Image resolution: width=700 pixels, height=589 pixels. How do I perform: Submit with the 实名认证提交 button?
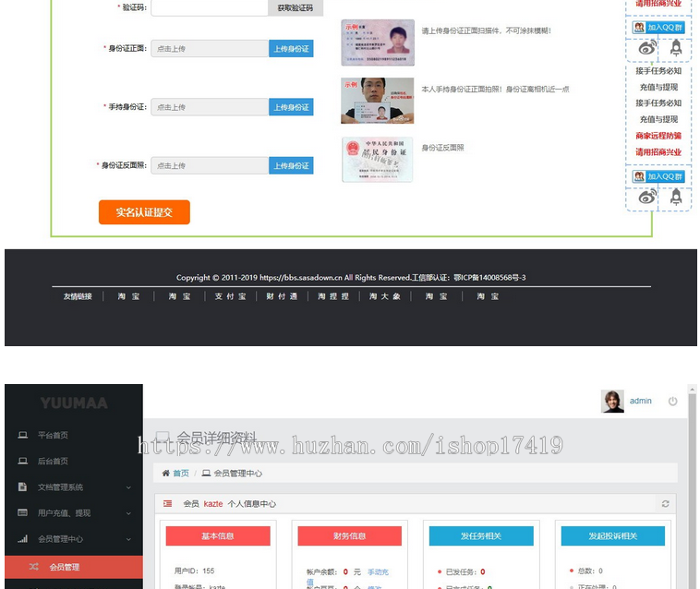pos(144,212)
